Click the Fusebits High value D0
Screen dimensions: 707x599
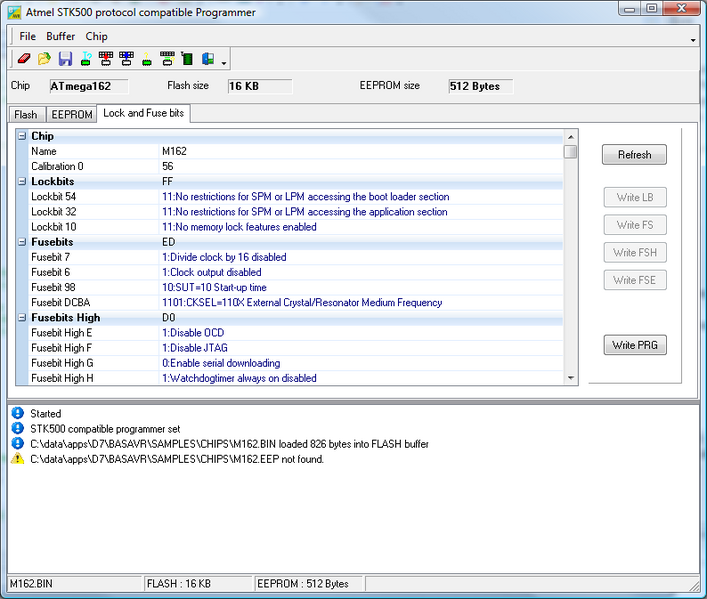[x=169, y=318]
